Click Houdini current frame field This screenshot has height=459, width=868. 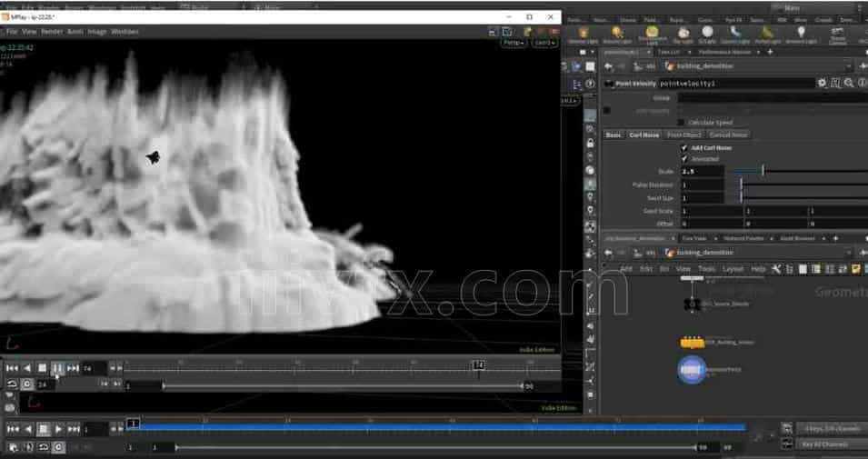click(95, 429)
